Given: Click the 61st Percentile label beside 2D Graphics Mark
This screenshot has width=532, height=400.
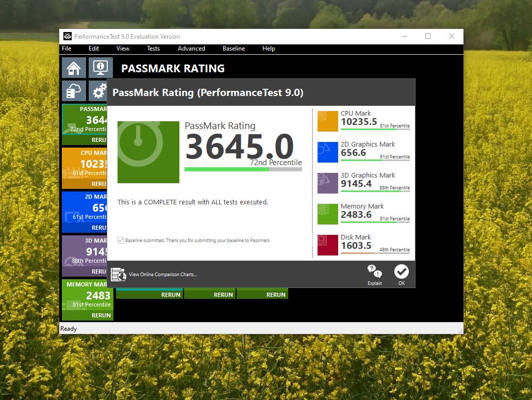Looking at the screenshot, I should pos(395,157).
